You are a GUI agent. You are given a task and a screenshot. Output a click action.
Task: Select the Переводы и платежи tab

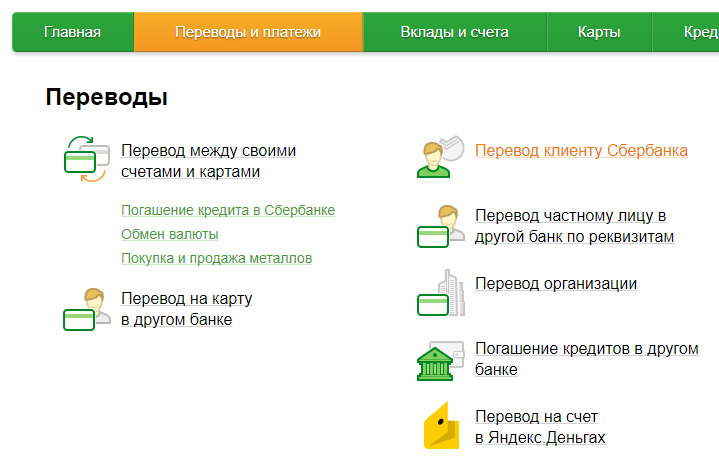tap(248, 32)
